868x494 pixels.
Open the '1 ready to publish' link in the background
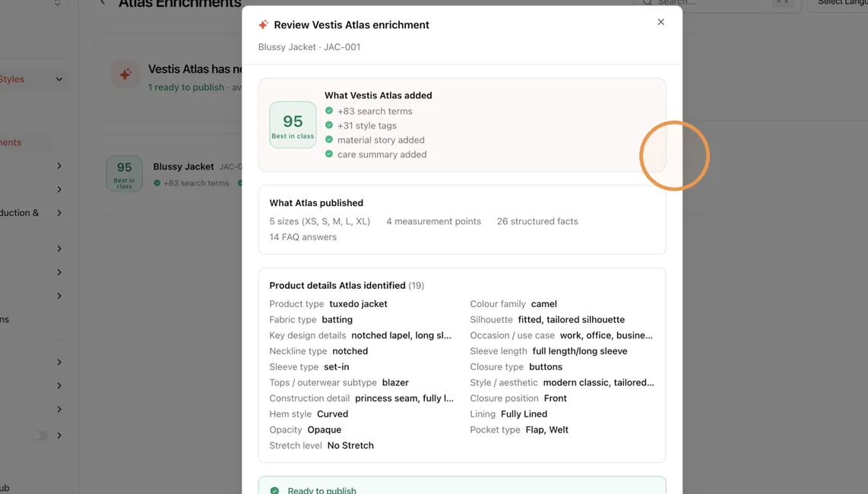pos(186,87)
